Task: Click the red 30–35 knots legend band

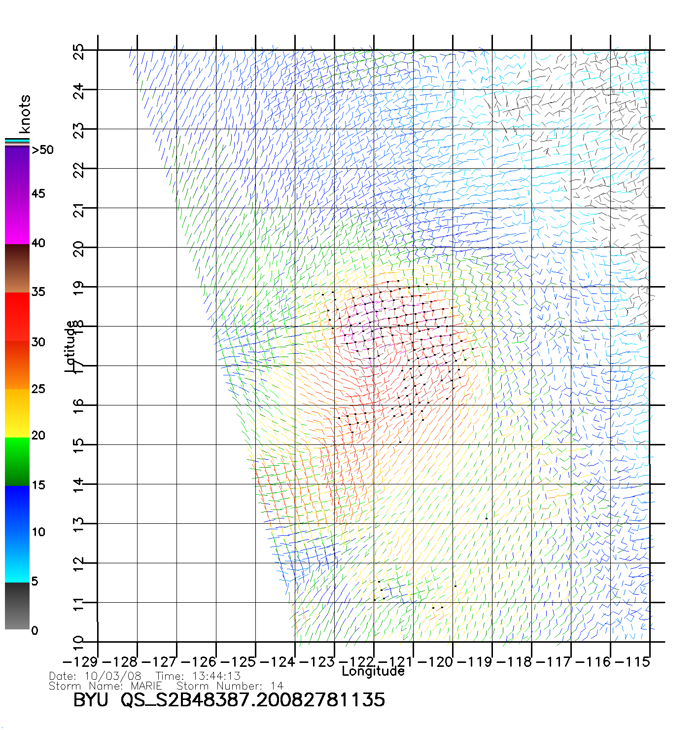Action: point(17,317)
